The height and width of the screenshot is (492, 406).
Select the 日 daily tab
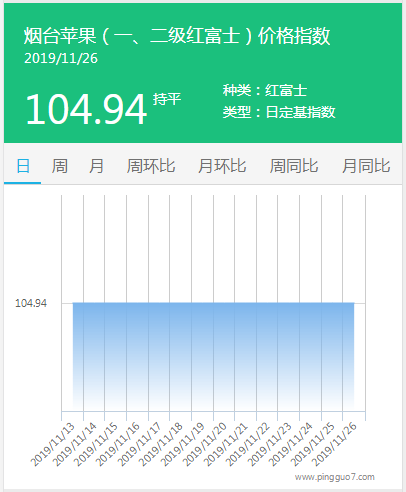tap(23, 166)
